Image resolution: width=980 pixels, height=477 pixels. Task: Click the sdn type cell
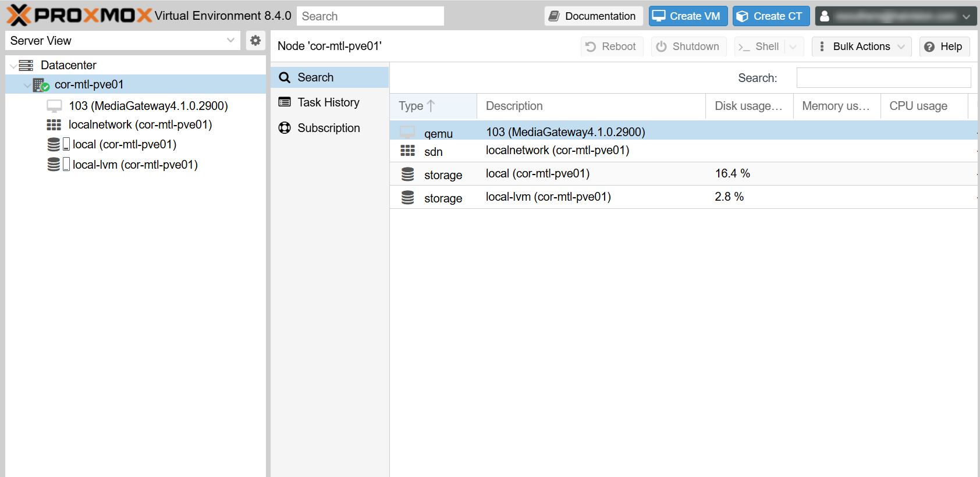pyautogui.click(x=434, y=152)
